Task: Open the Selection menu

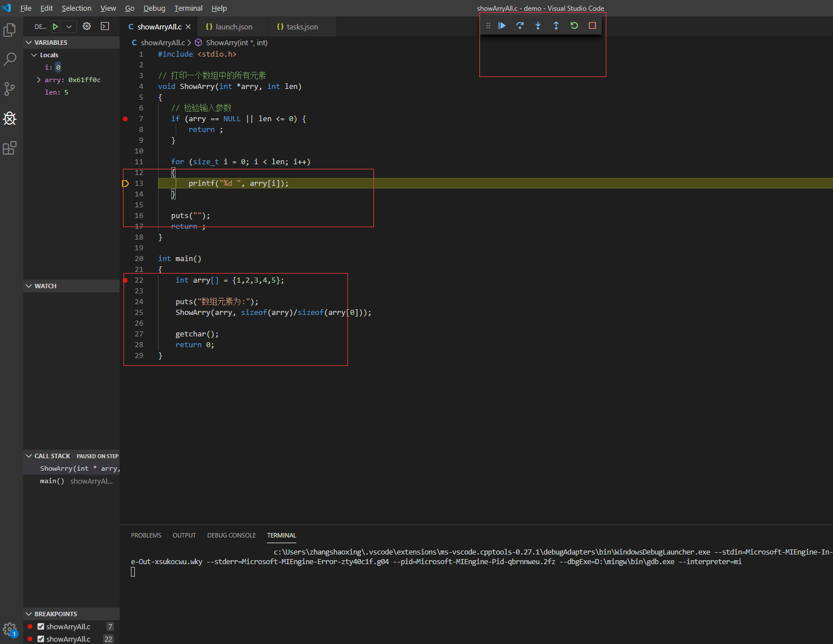Action: click(76, 8)
